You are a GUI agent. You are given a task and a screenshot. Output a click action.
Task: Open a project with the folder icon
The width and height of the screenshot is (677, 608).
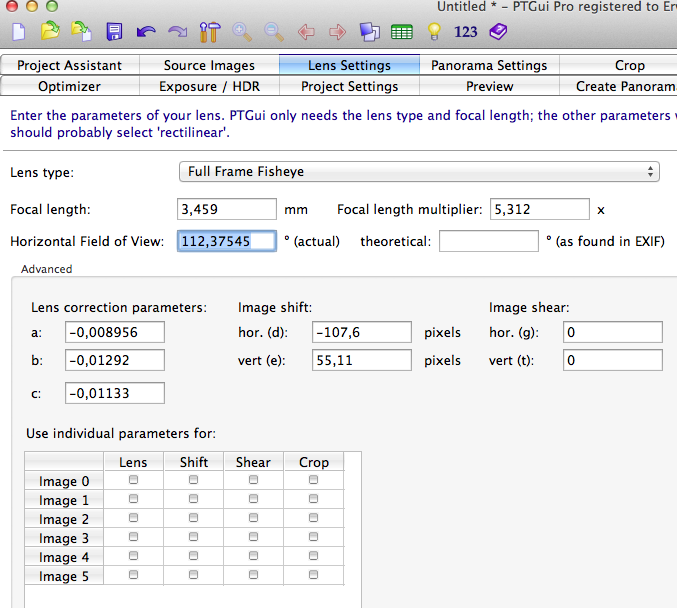click(x=50, y=31)
